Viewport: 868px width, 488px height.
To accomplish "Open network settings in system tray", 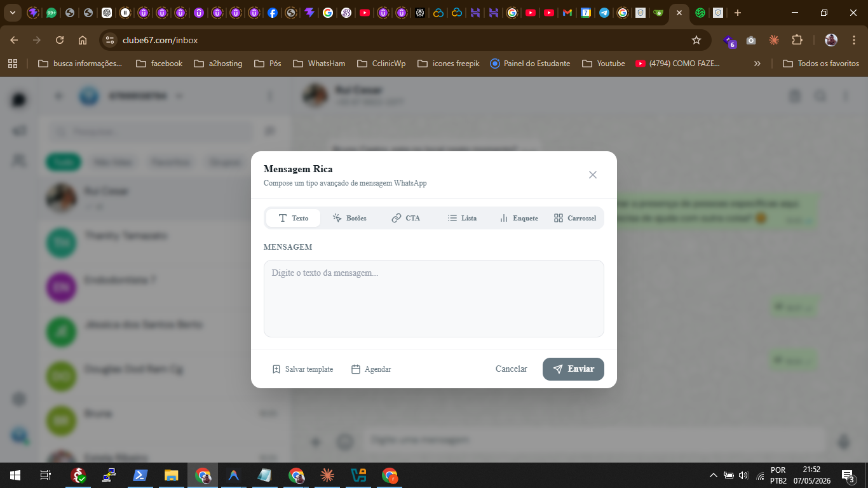I will click(x=761, y=475).
